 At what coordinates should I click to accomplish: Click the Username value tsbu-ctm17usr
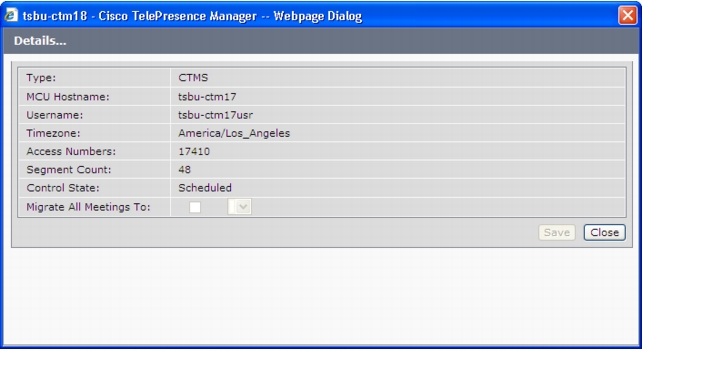coord(215,115)
